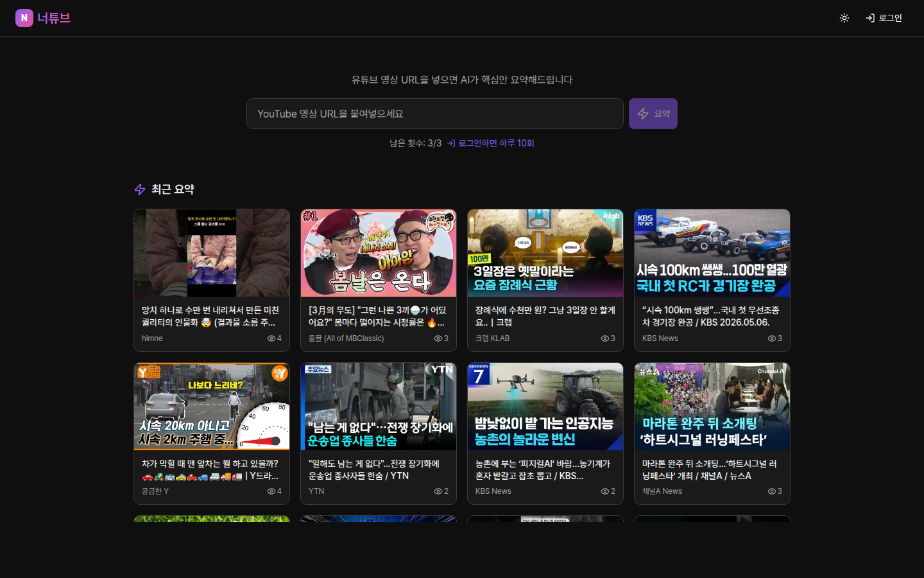
Task: Click the 궁금한 Y channel name
Action: (x=155, y=491)
